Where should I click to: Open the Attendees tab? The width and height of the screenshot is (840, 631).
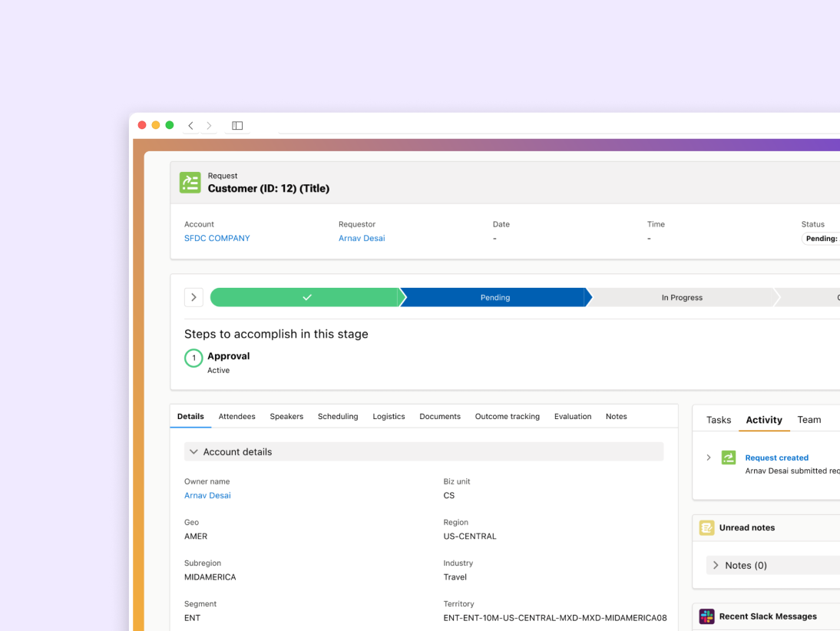pyautogui.click(x=236, y=416)
